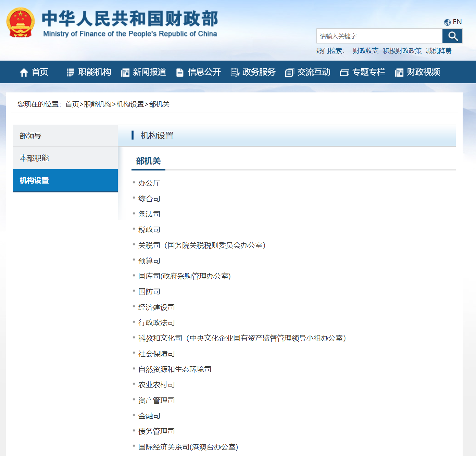Focus the keyword search input field
476x456 pixels.
coord(379,36)
